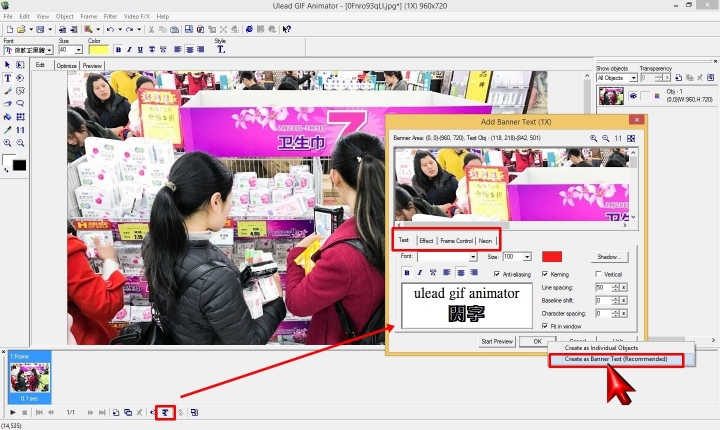The height and width of the screenshot is (430, 720).
Task: Click the black background color swatch in toolbox
Action: click(19, 165)
